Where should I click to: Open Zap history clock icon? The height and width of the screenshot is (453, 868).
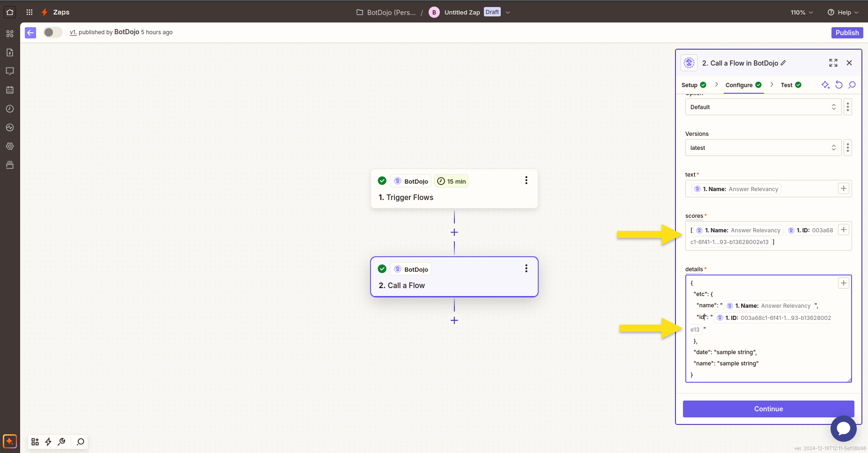point(10,109)
